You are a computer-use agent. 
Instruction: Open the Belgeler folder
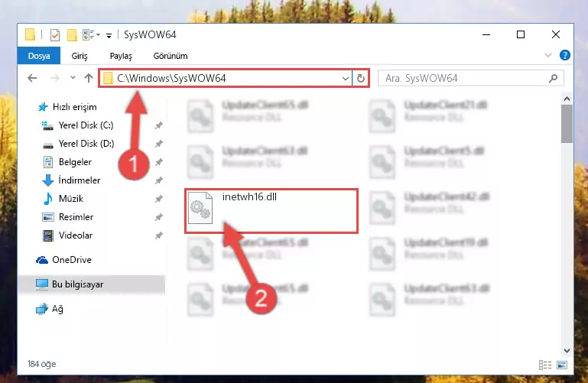67,162
